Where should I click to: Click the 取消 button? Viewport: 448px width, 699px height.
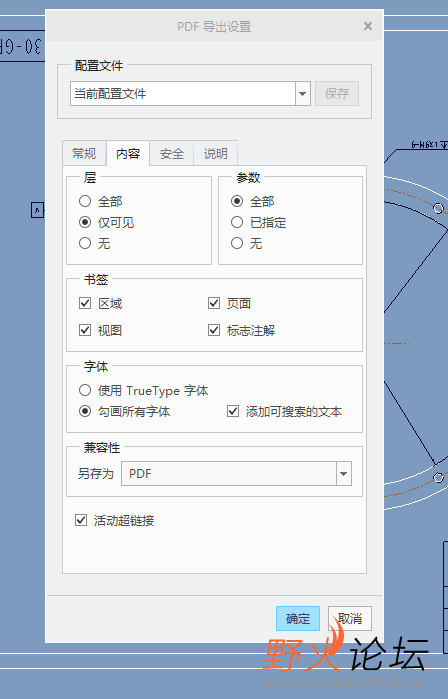pos(350,618)
